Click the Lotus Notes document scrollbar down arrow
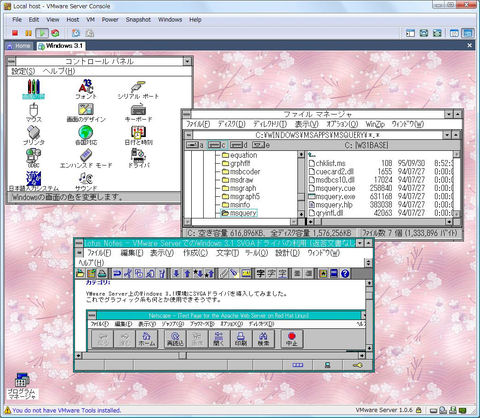The height and width of the screenshot is (418, 480). click(369, 348)
